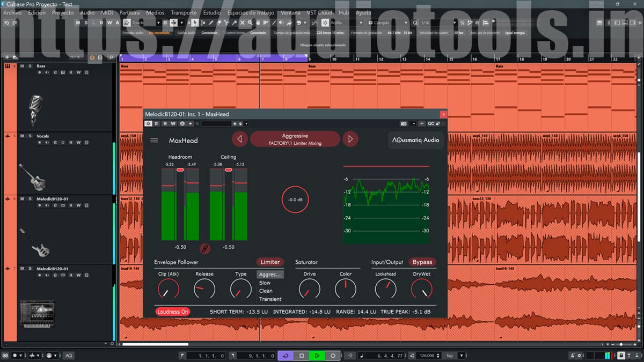Select the Transient limiter type

click(270, 299)
